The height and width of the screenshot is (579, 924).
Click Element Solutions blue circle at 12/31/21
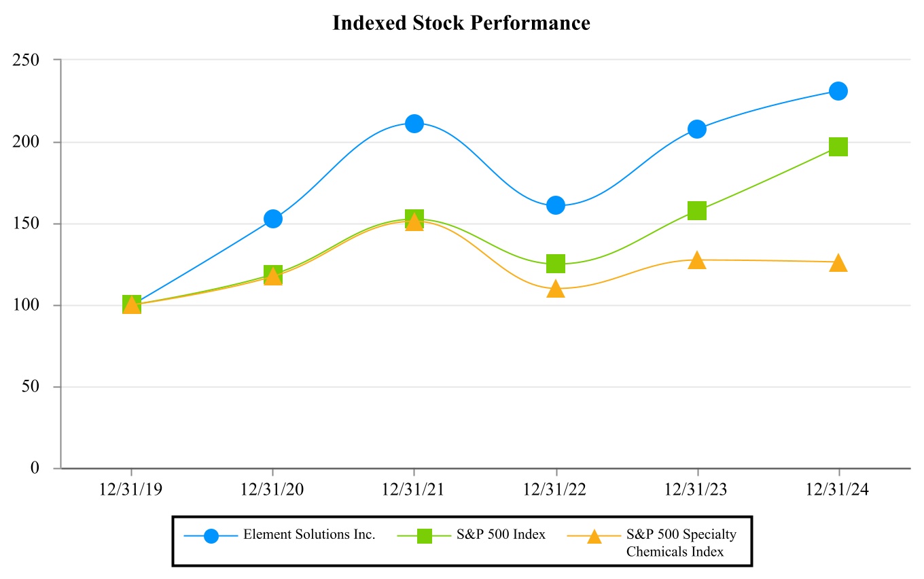[x=414, y=124]
